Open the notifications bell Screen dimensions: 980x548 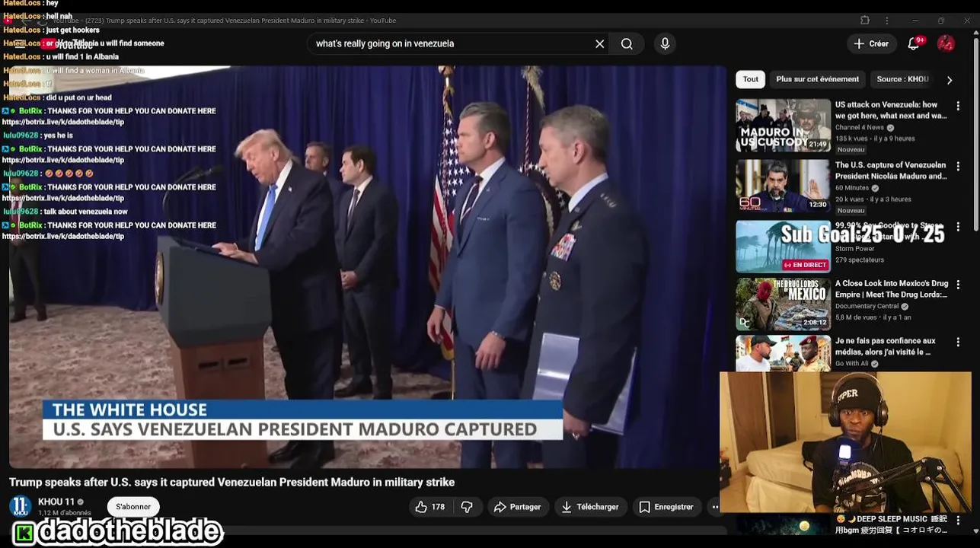point(914,44)
